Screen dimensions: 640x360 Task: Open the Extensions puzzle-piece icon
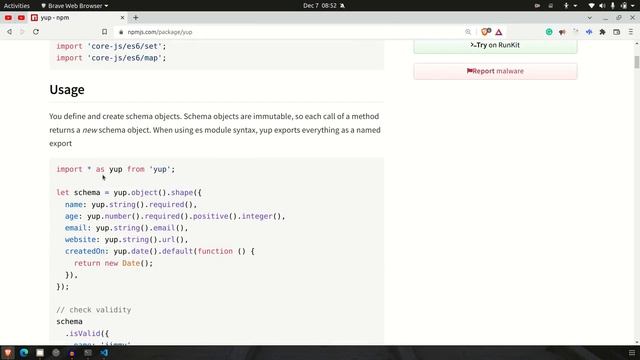click(x=602, y=32)
